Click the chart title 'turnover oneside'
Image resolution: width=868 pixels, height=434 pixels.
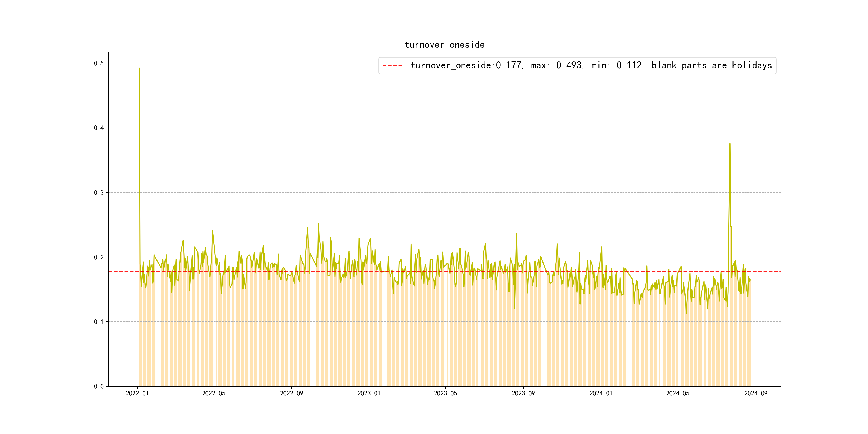(444, 45)
